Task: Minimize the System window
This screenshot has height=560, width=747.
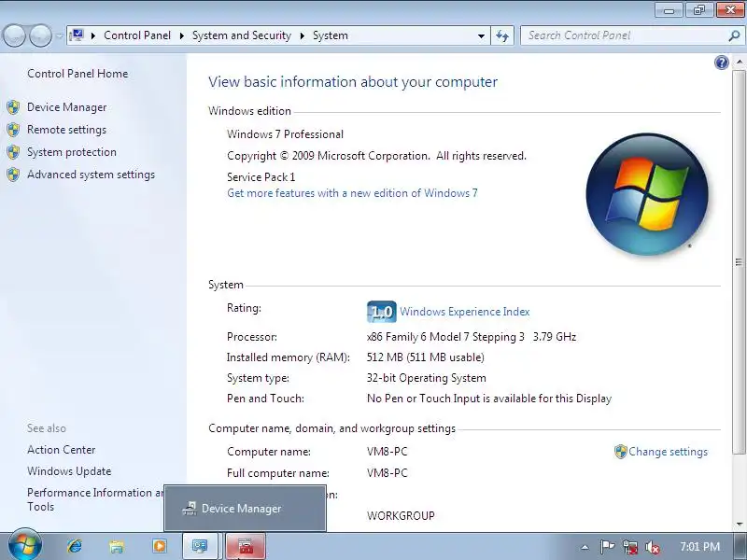Action: [669, 9]
